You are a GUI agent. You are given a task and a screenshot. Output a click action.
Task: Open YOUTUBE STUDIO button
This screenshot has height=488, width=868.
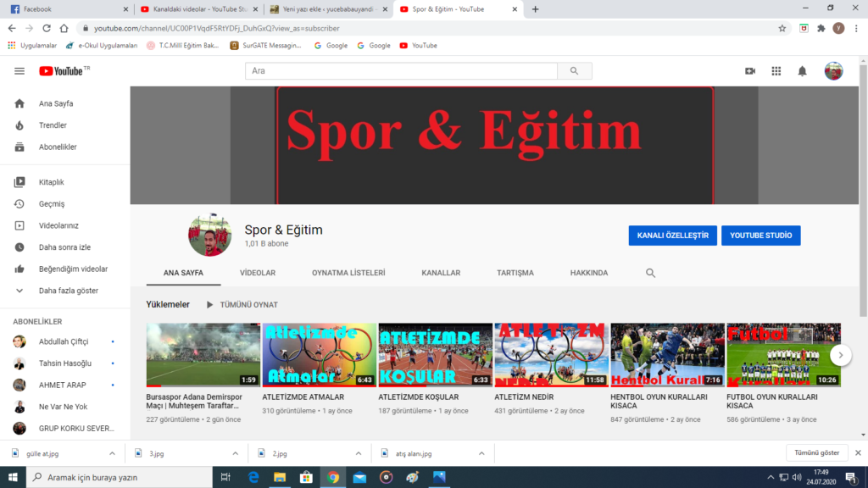pos(760,236)
